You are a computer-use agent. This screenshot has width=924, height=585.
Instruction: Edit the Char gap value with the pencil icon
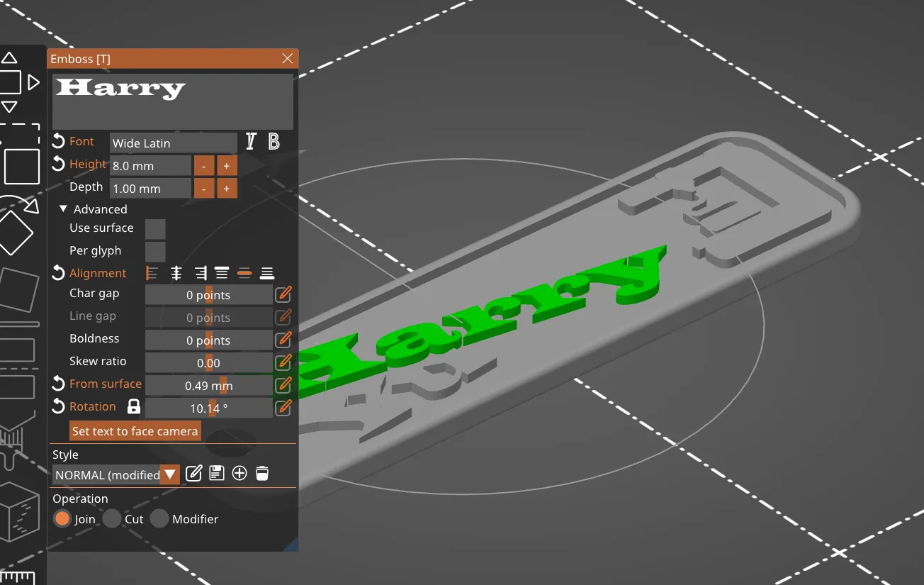tap(283, 294)
